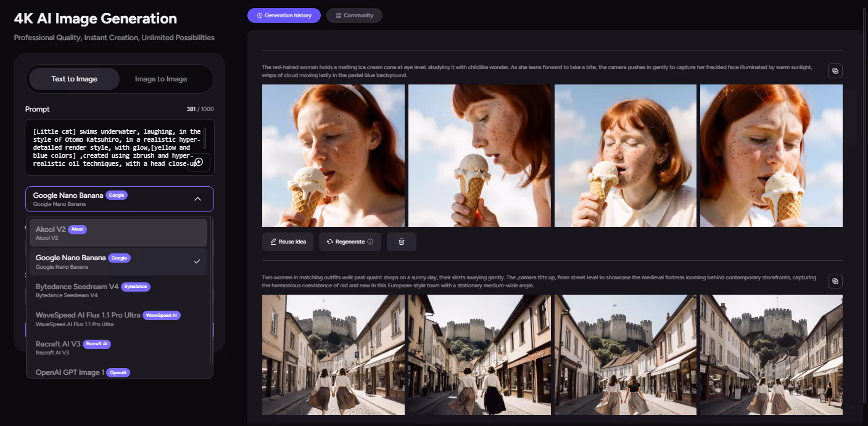Click the 4K AI Image Generation heading

(x=96, y=18)
